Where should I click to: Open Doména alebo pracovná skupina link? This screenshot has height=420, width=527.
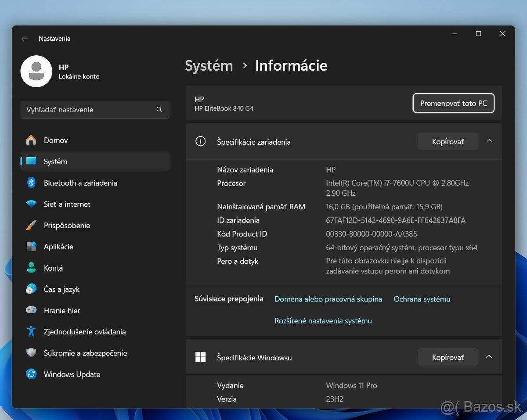328,299
